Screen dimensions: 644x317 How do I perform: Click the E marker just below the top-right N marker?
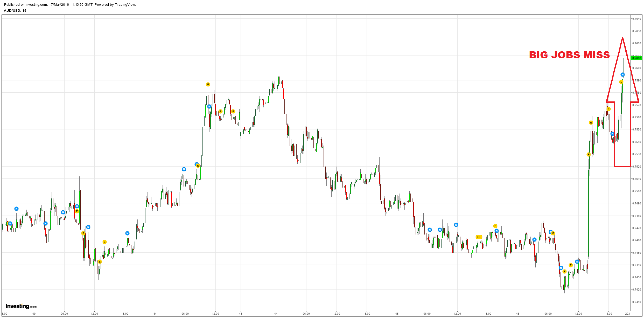pyautogui.click(x=621, y=82)
